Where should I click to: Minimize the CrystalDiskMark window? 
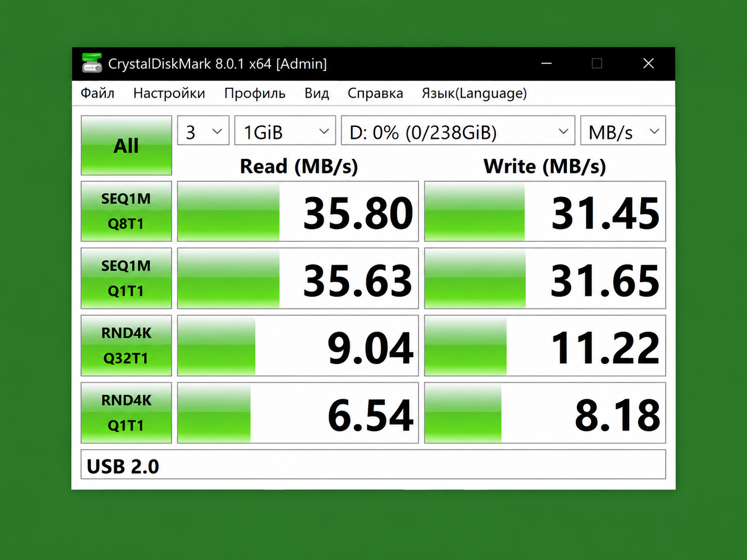(x=547, y=63)
